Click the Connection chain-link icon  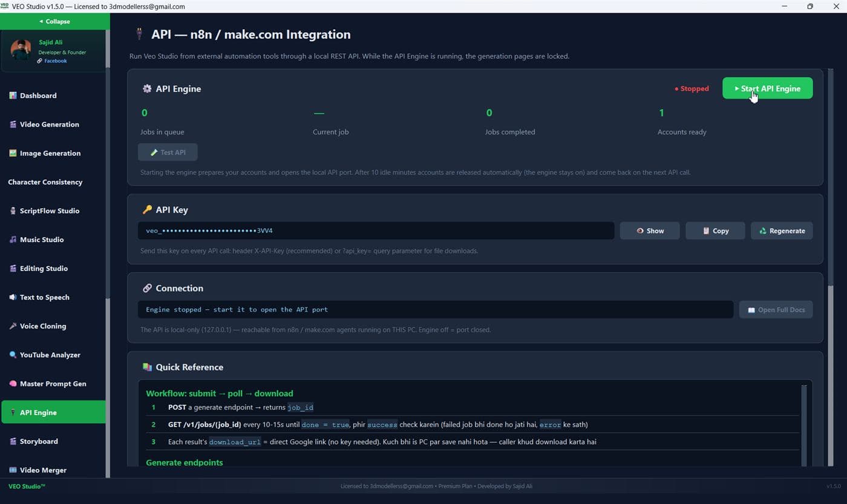147,288
